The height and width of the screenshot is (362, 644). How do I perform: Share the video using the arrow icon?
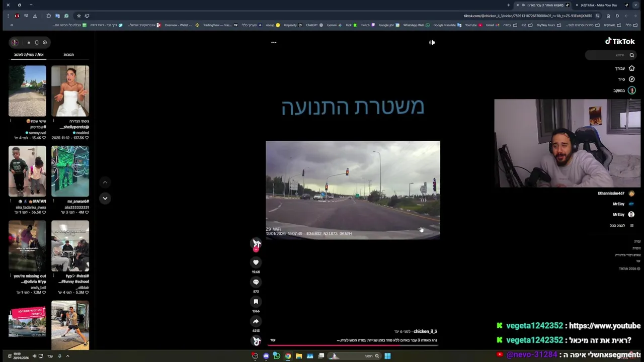point(256,321)
